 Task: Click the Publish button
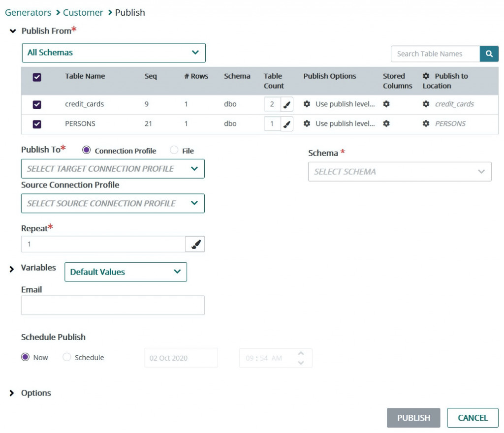[x=413, y=418]
